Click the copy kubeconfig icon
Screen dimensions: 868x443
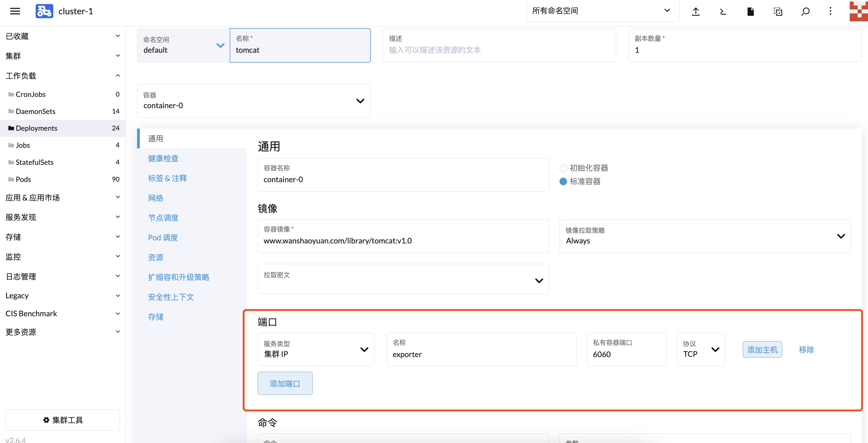coord(778,11)
